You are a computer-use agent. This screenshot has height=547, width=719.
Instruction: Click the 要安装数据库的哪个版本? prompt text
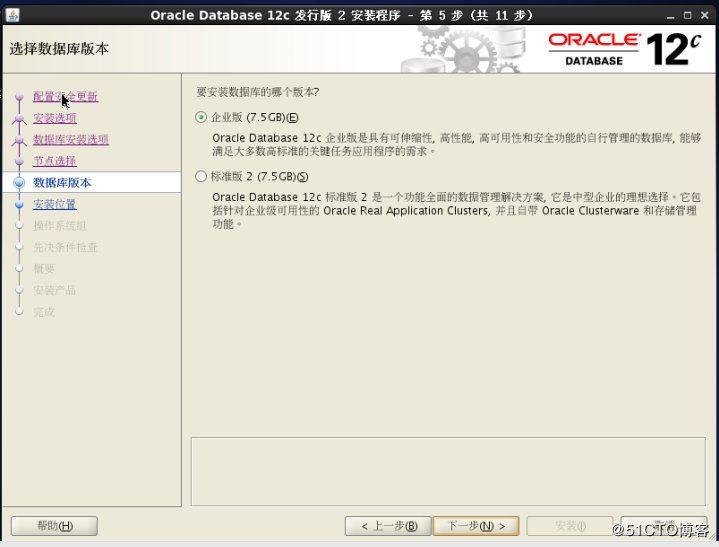click(x=258, y=92)
